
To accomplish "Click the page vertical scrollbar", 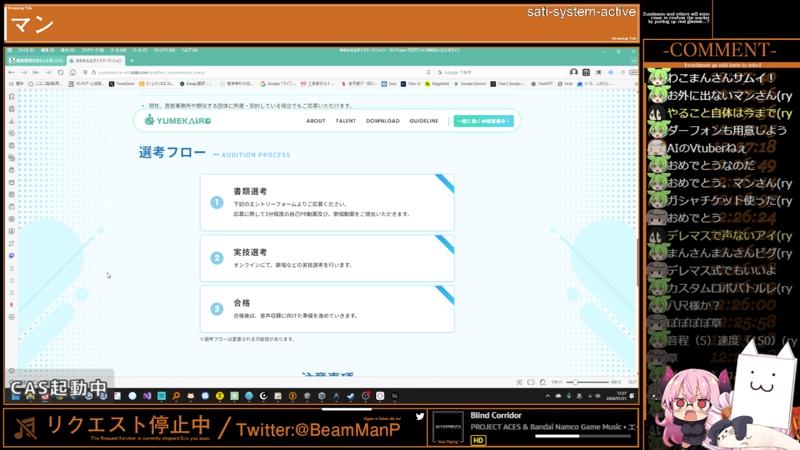I will (636, 260).
